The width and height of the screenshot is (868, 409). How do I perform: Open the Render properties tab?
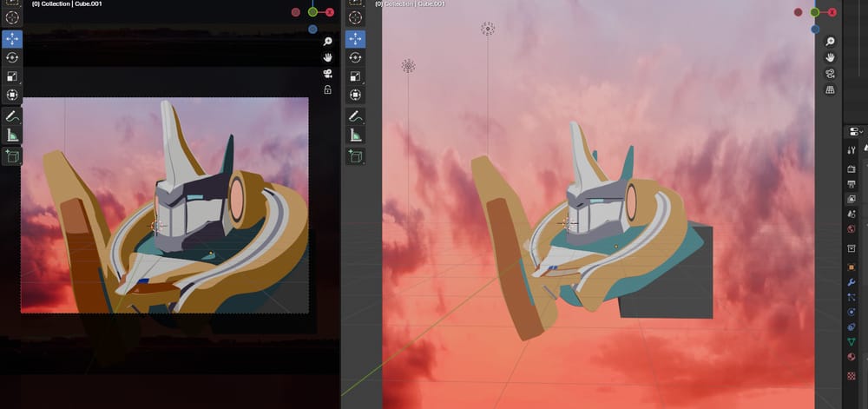pyautogui.click(x=852, y=168)
